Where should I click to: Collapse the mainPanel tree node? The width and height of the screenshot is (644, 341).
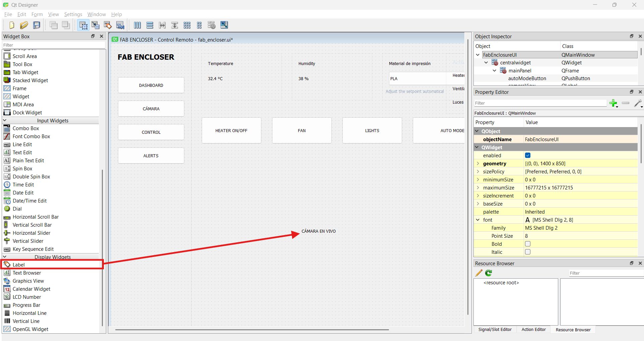coord(495,70)
